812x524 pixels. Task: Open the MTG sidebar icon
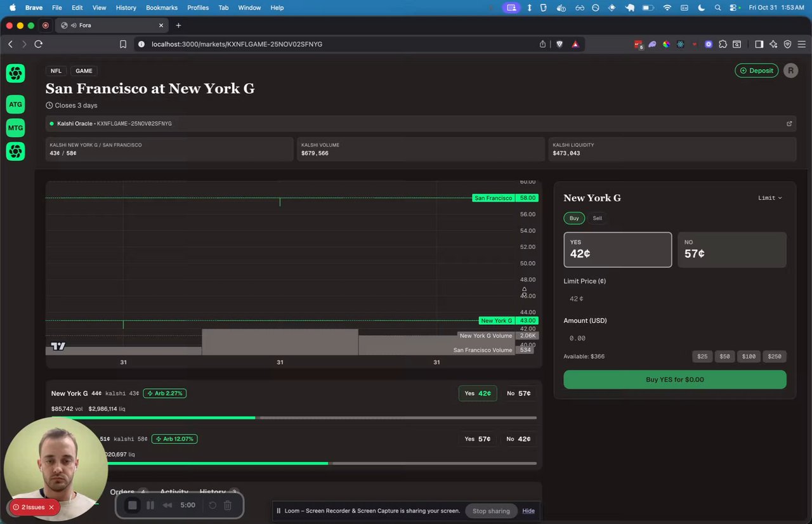click(x=15, y=128)
